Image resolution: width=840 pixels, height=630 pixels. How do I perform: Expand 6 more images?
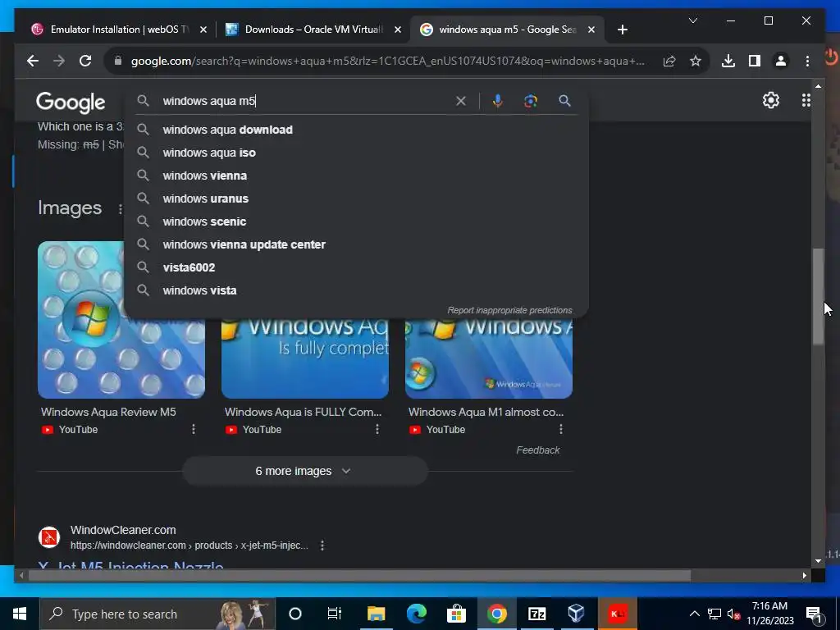pos(305,471)
